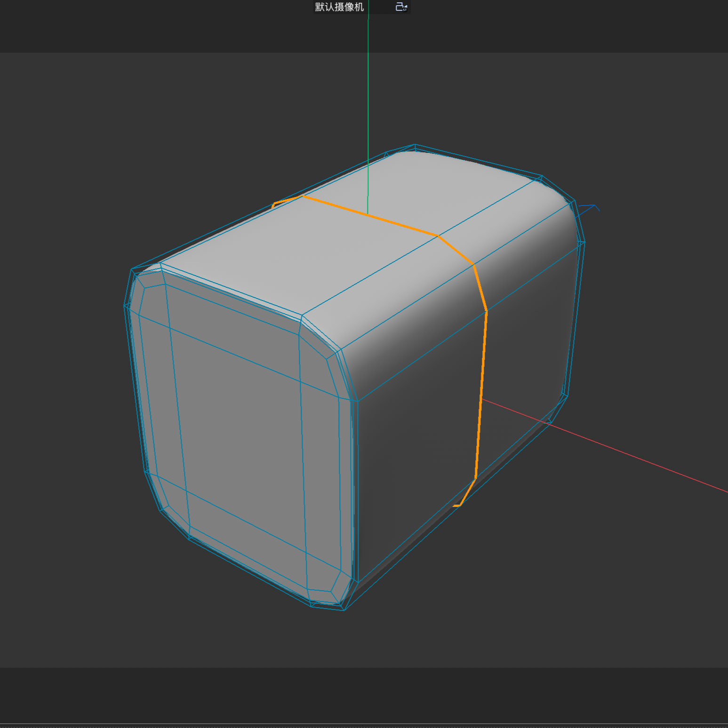The width and height of the screenshot is (728, 728).
Task: Click the 默认摄像机 camera label
Action: (x=339, y=7)
